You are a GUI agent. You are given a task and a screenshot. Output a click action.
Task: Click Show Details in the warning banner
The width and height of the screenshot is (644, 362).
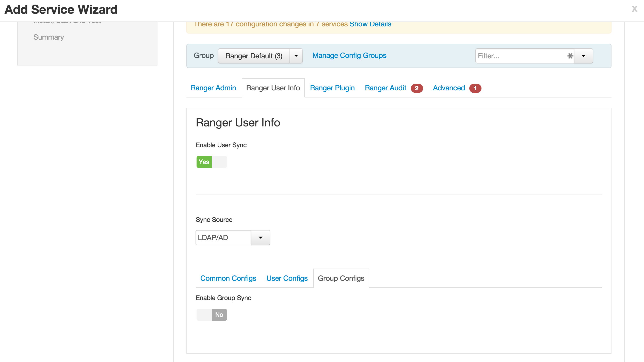[370, 24]
